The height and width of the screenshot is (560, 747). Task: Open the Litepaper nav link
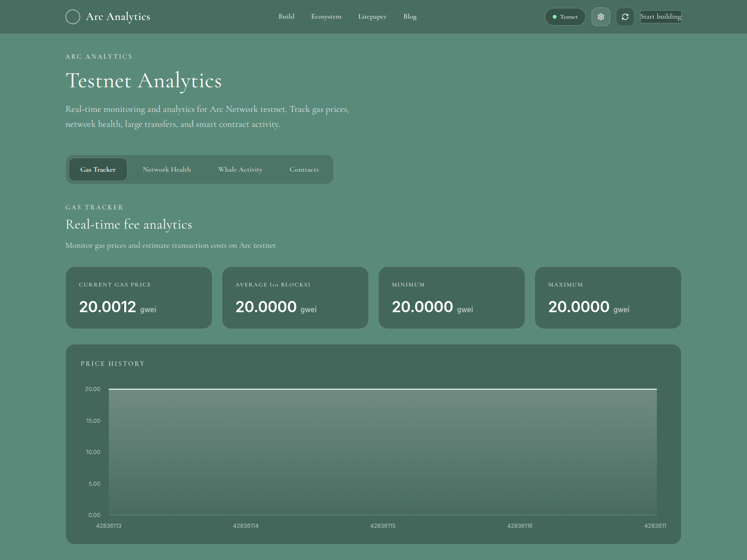(372, 16)
